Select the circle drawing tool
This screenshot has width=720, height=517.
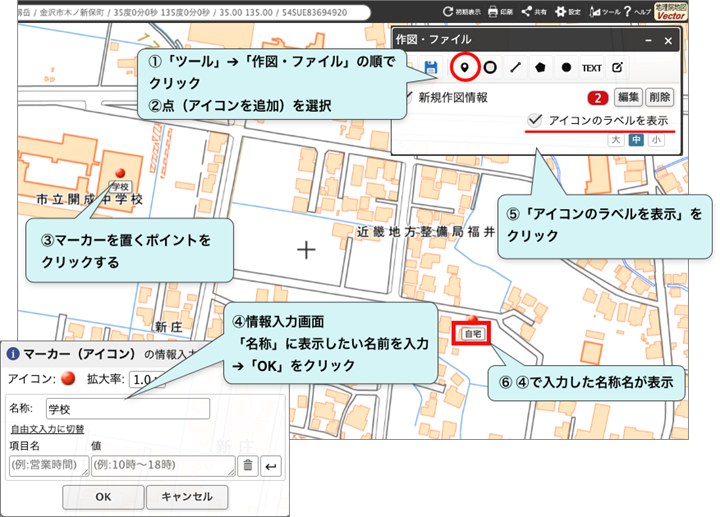[490, 67]
